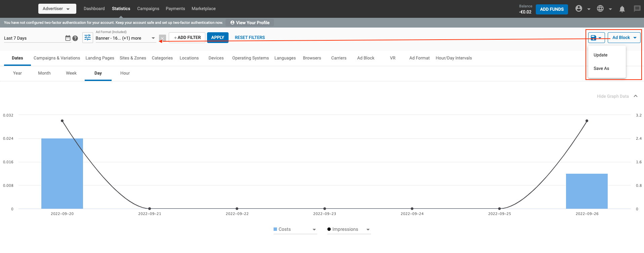Image resolution: width=644 pixels, height=253 pixels.
Task: Click the date range help question mark
Action: (75, 38)
